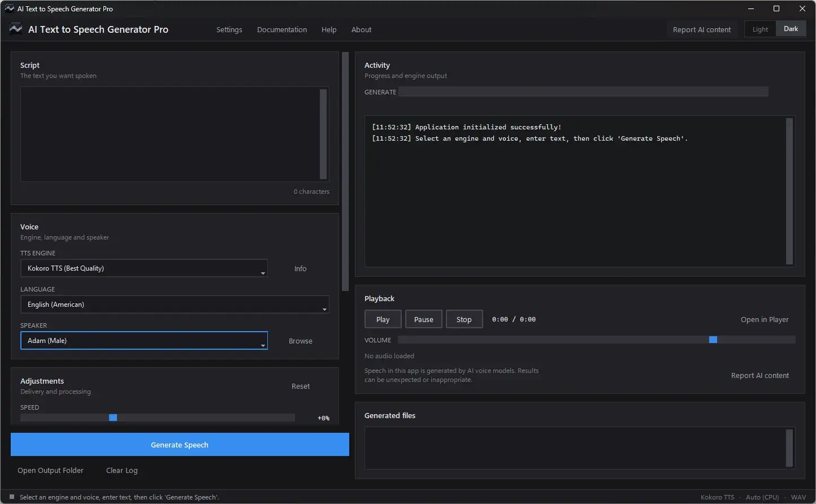Click the '0:00 / 0:00' playback time
The height and width of the screenshot is (504, 816).
click(x=514, y=319)
